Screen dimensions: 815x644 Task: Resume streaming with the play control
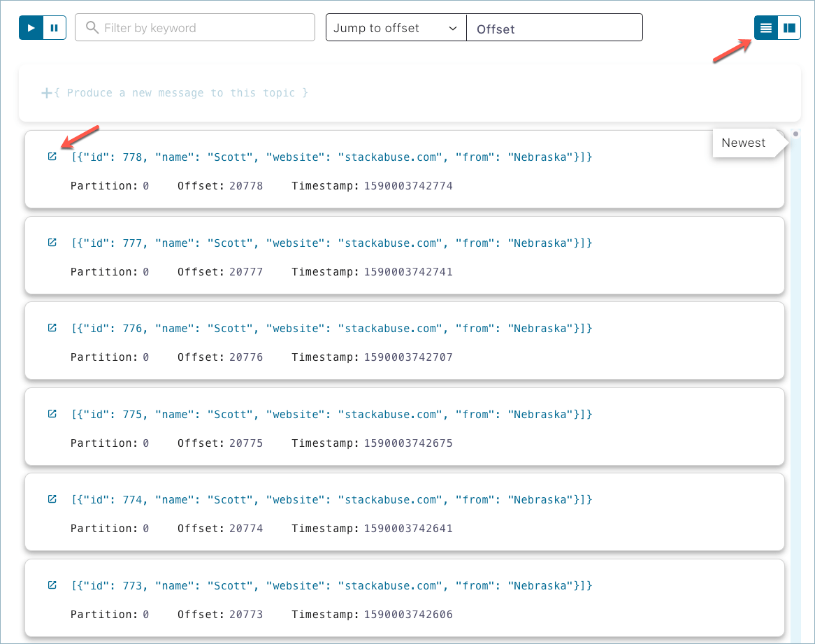(30, 27)
